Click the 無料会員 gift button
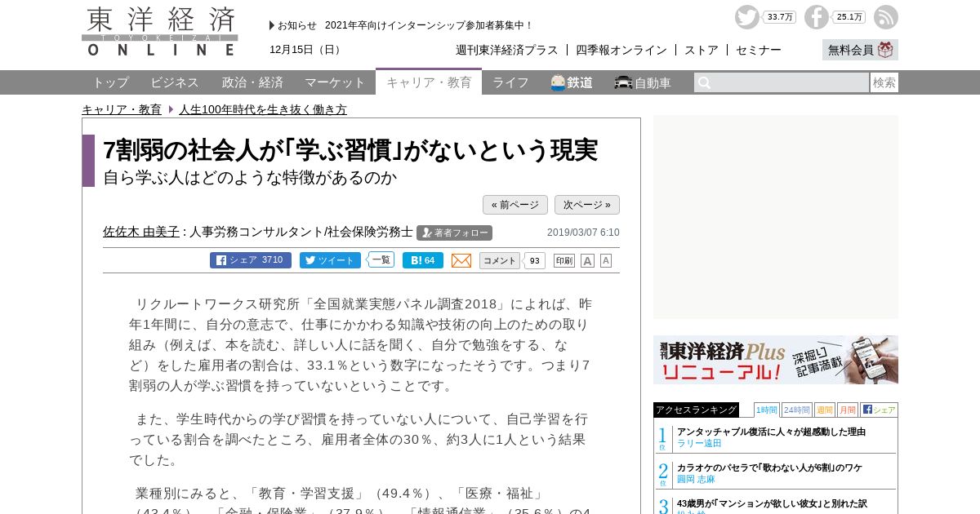Screen dimensions: 980x514 point(860,50)
